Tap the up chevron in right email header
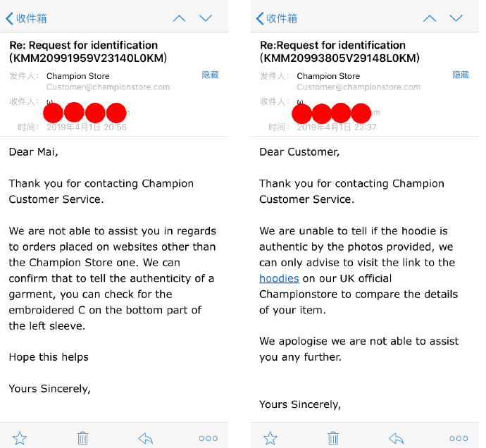The height and width of the screenshot is (448, 486). (430, 18)
